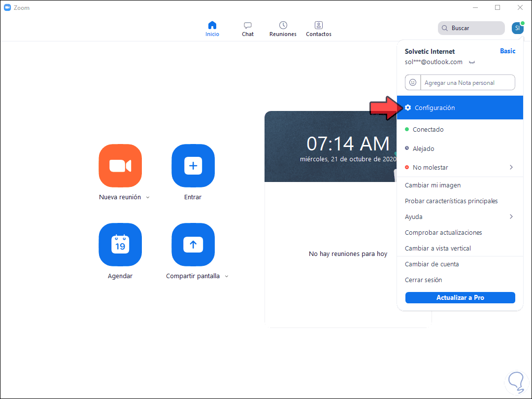Expand the Nueva reunión dropdown arrow
532x399 pixels.
coord(148,197)
